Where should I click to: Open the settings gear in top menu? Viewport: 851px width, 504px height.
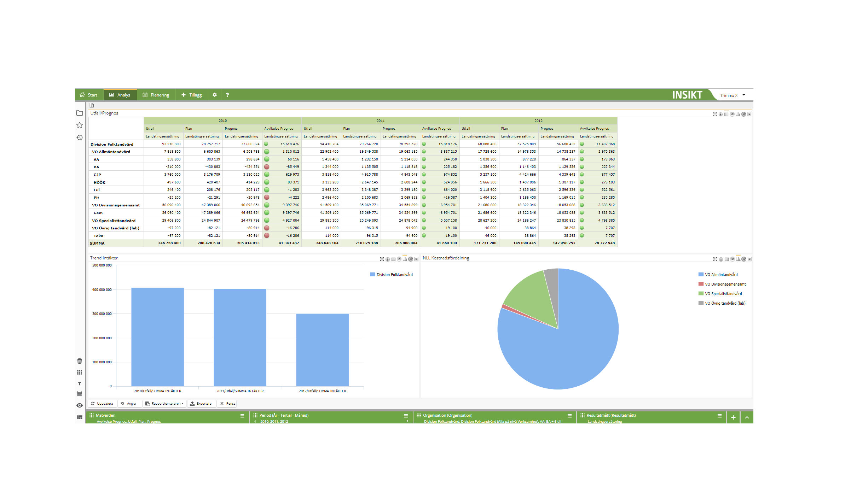pyautogui.click(x=215, y=95)
